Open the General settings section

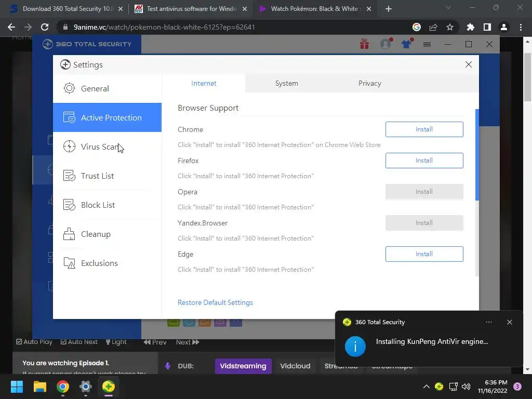(107, 88)
